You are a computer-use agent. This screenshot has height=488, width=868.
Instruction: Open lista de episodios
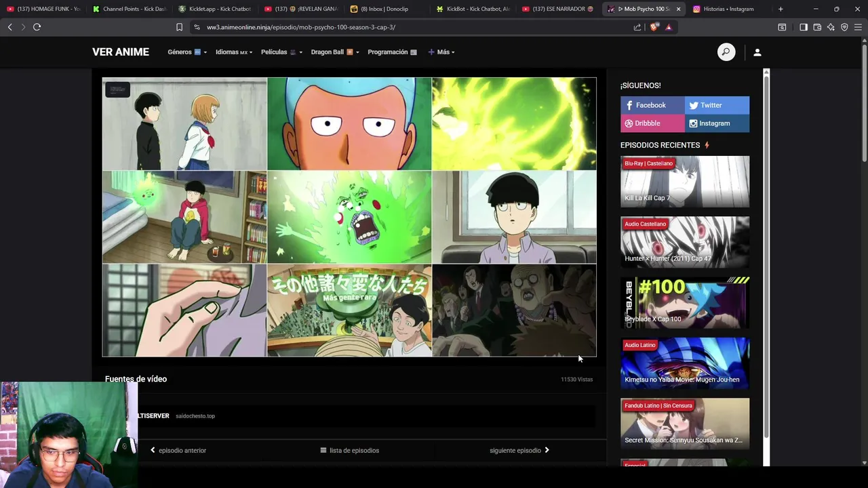(x=350, y=450)
